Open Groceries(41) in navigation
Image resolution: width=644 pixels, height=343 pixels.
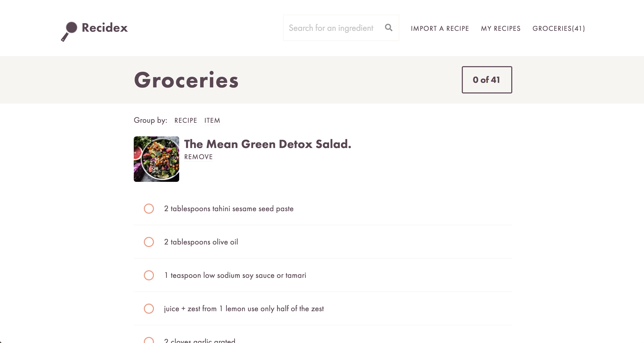click(x=559, y=29)
